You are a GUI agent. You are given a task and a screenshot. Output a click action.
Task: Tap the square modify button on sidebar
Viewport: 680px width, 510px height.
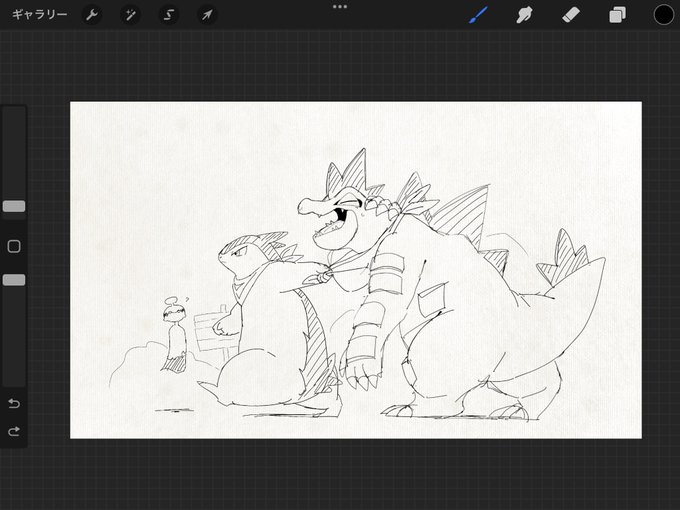tap(14, 246)
